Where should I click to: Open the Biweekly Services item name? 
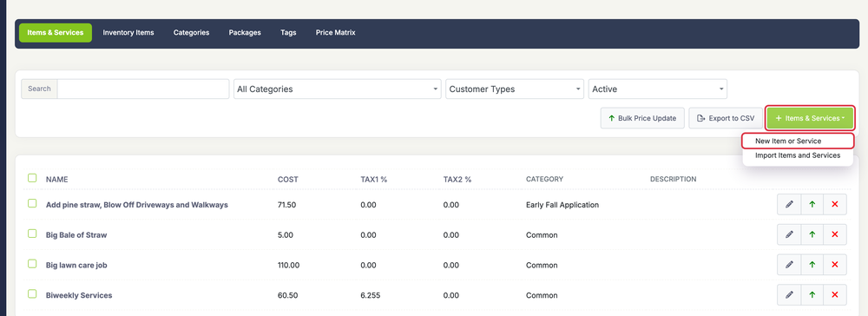(79, 295)
